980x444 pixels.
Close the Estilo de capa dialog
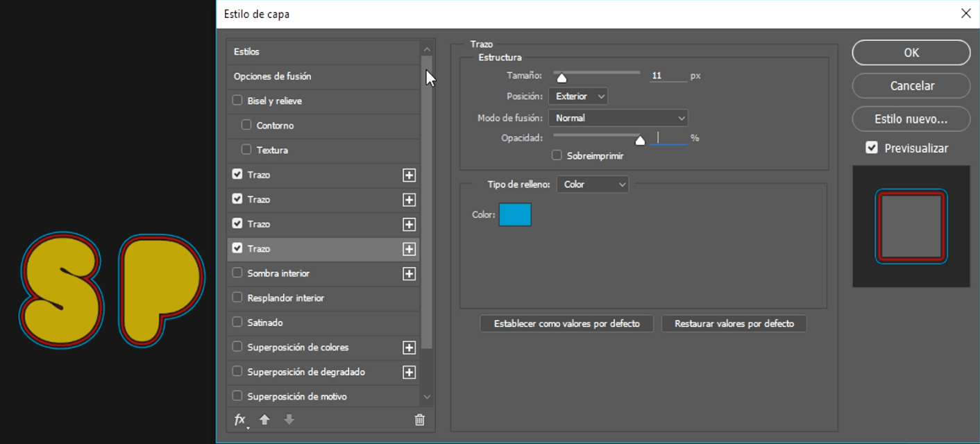[965, 14]
